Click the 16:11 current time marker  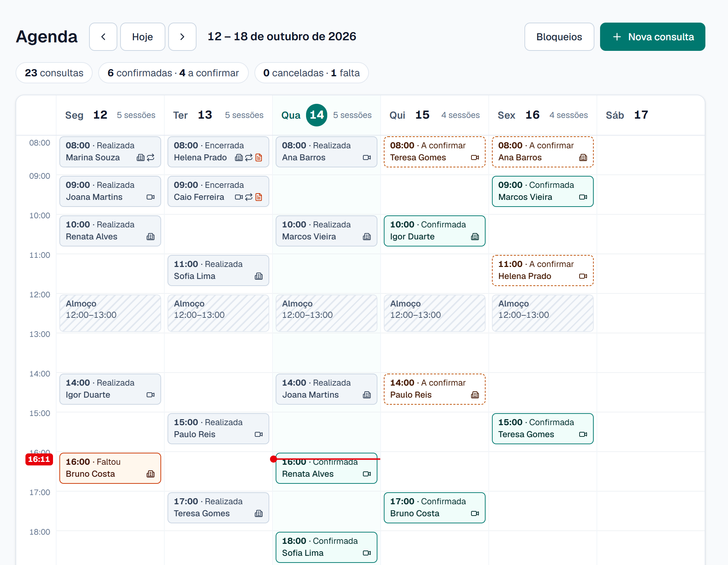(39, 459)
